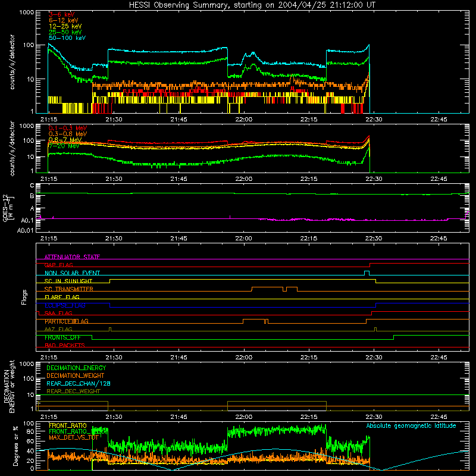This screenshot has height=476, width=476.
Task: Click "counts/s/detector" axis title of MeV plot
Action: tap(12, 148)
